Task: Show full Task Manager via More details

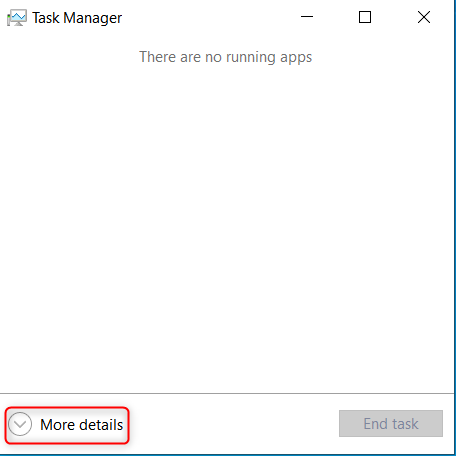Action: (67, 425)
